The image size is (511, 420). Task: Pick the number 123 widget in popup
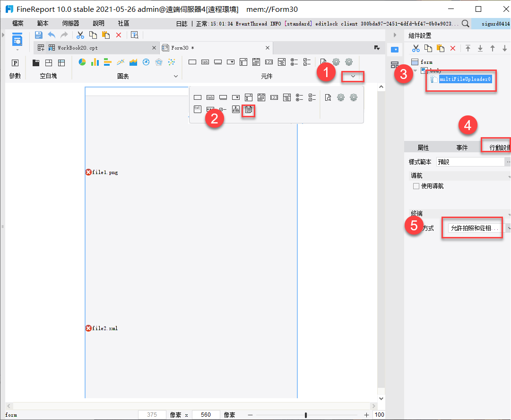tap(274, 97)
